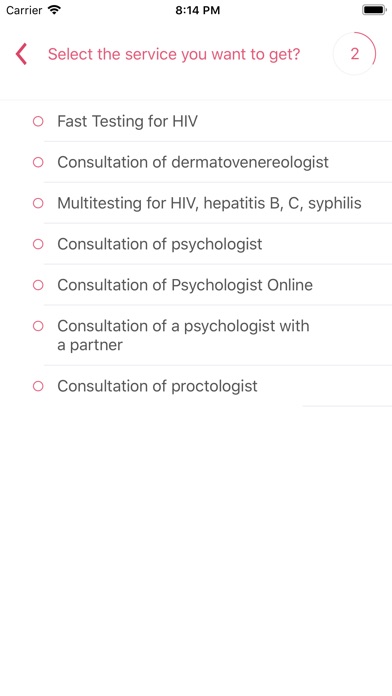Choose Consultation of dermatovenereologist label

193,162
